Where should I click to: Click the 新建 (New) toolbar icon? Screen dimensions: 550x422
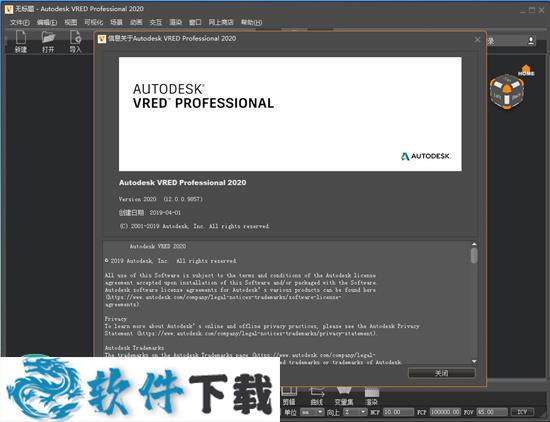21,41
